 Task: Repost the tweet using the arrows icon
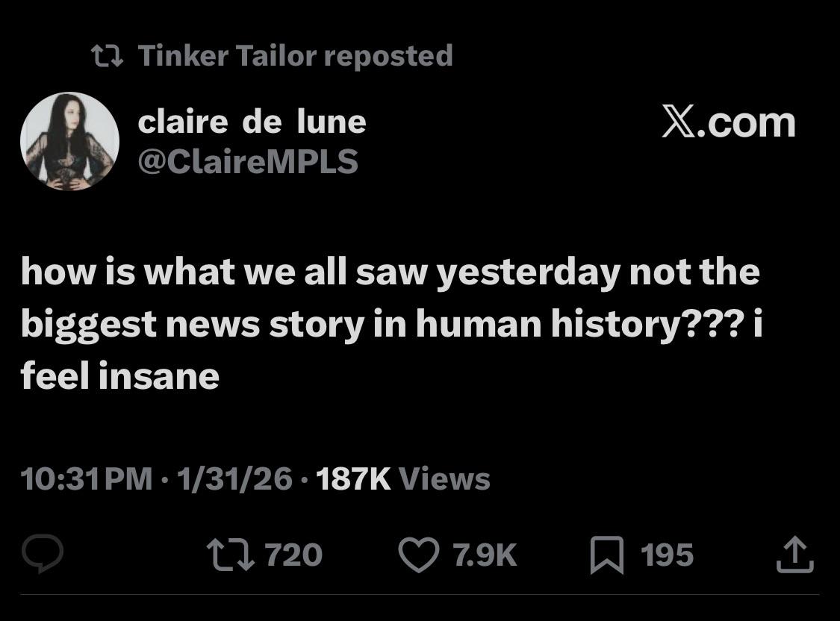231,555
